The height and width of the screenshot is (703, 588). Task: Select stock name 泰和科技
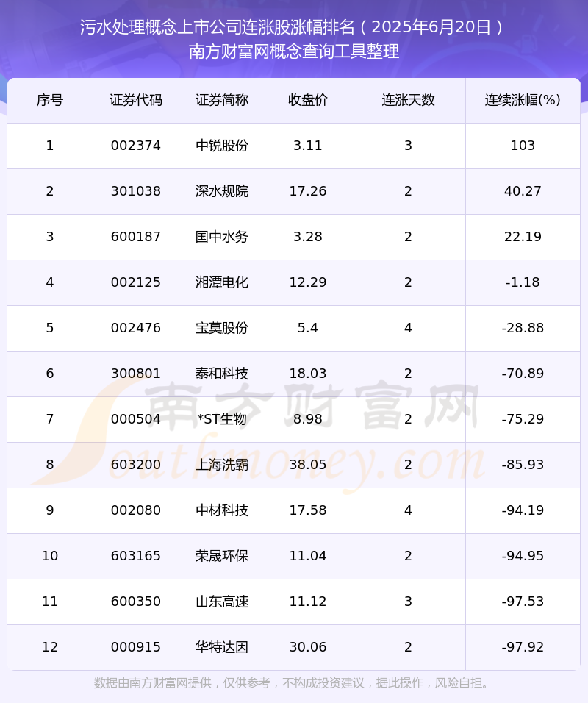(x=222, y=374)
